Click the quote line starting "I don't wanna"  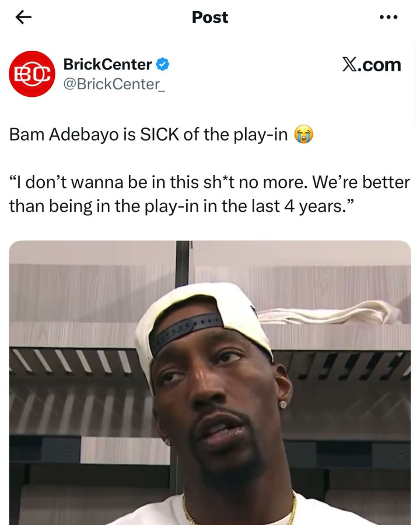pyautogui.click(x=209, y=183)
